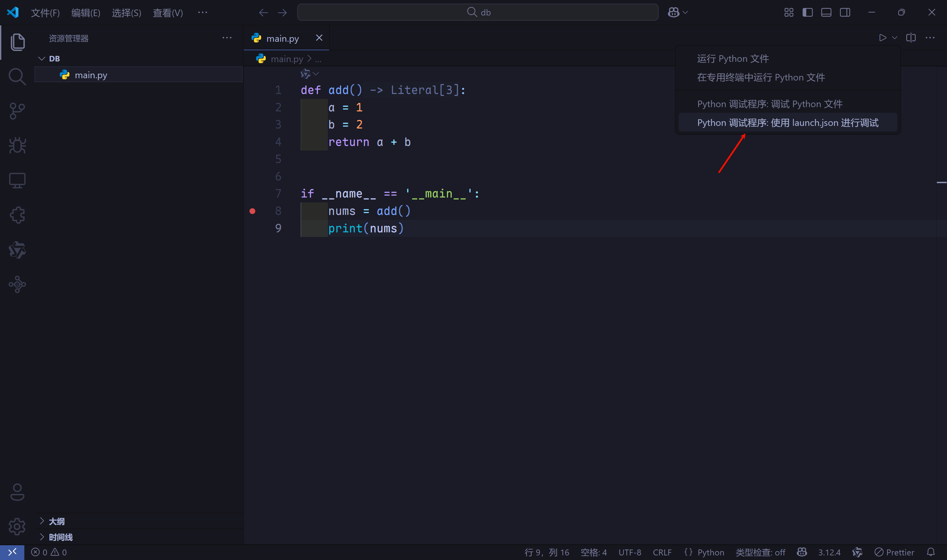Open the Search view in activity bar

(x=17, y=77)
